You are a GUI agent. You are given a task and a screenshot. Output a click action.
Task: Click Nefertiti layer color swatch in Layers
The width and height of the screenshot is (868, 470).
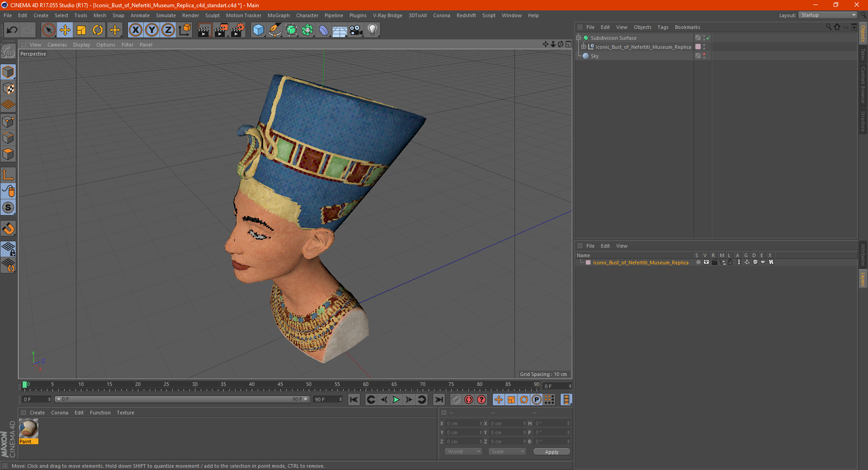point(588,263)
